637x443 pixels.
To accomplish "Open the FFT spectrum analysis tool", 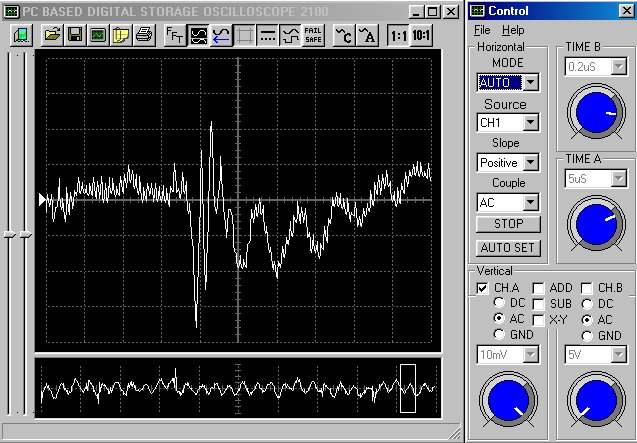I will 174,35.
